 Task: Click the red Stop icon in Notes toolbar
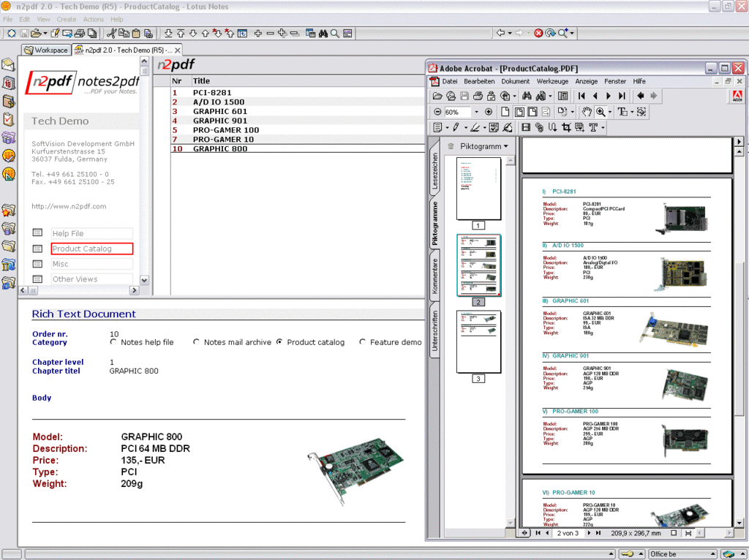click(538, 33)
